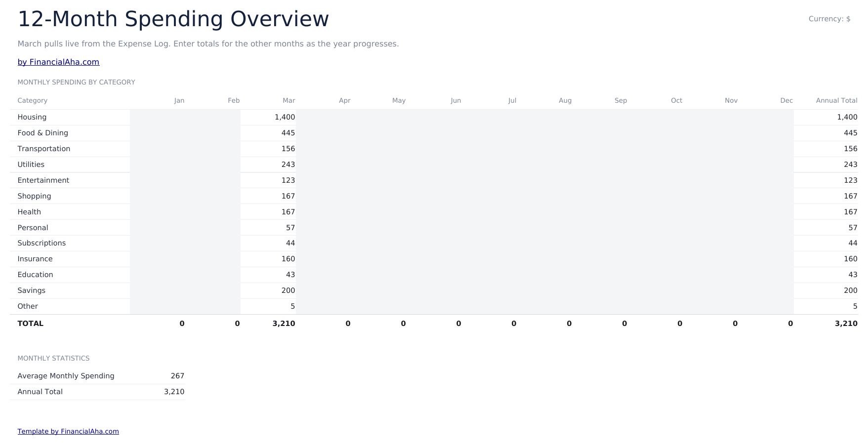Click the Insurance March value 160
868x445 pixels.
point(288,259)
